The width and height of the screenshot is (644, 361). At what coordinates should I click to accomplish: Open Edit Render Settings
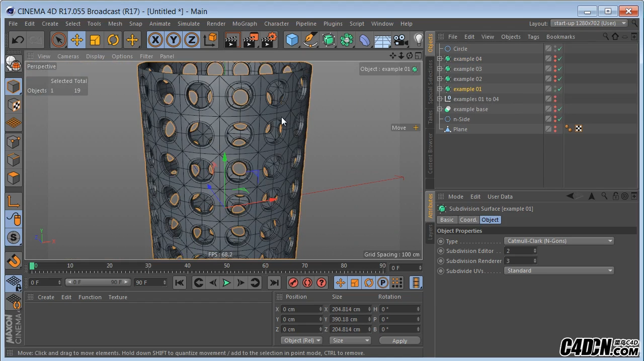pyautogui.click(x=269, y=40)
